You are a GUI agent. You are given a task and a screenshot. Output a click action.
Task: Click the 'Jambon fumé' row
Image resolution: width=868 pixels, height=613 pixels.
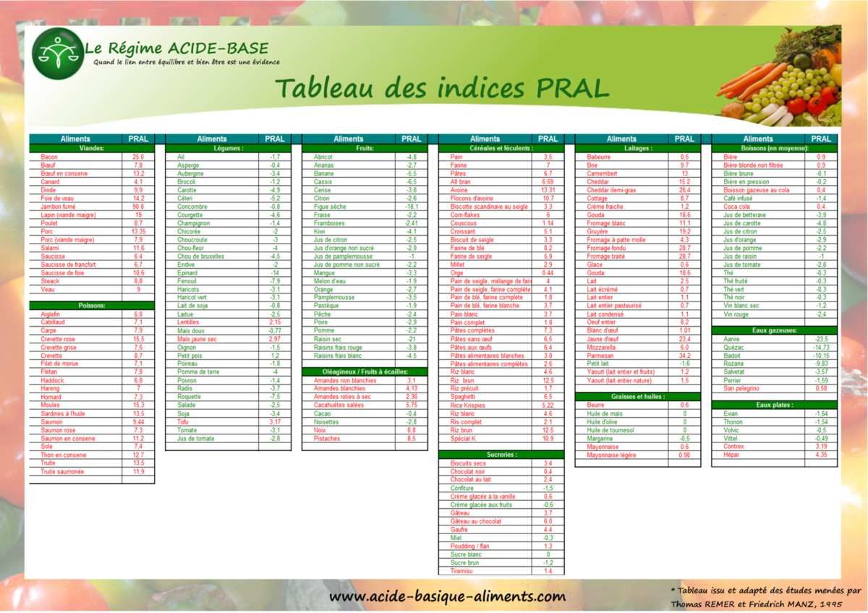point(92,207)
